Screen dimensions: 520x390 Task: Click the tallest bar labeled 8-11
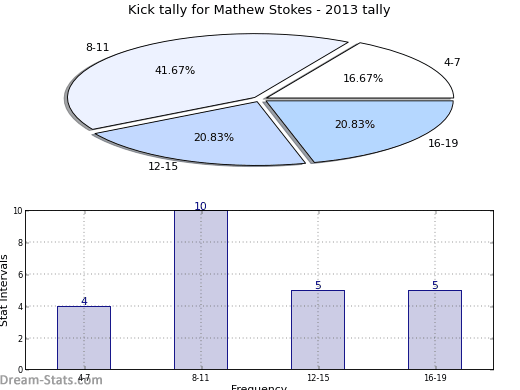coord(201,290)
